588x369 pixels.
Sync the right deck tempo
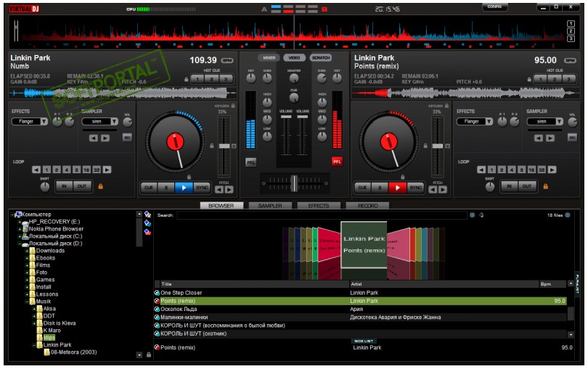coord(415,187)
